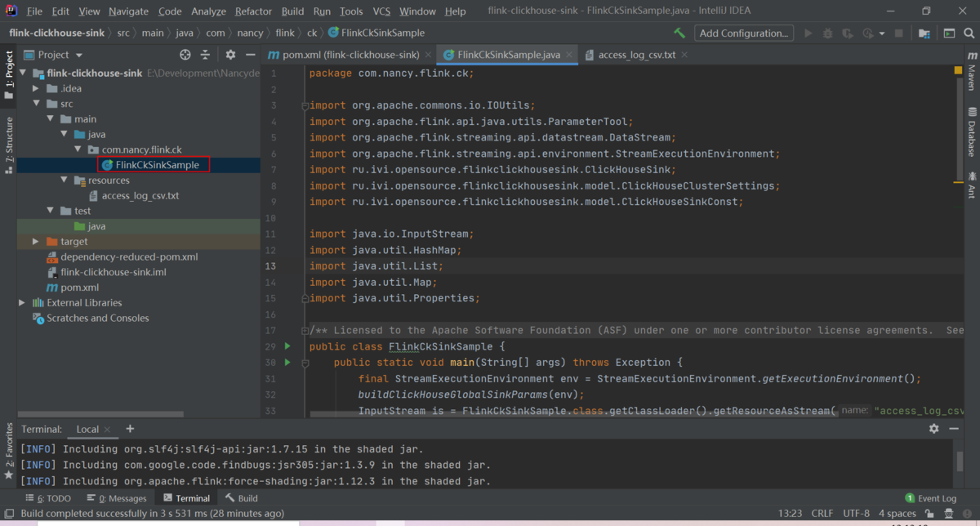Toggle the Database tool window
The height and width of the screenshot is (526, 980).
pos(972,132)
